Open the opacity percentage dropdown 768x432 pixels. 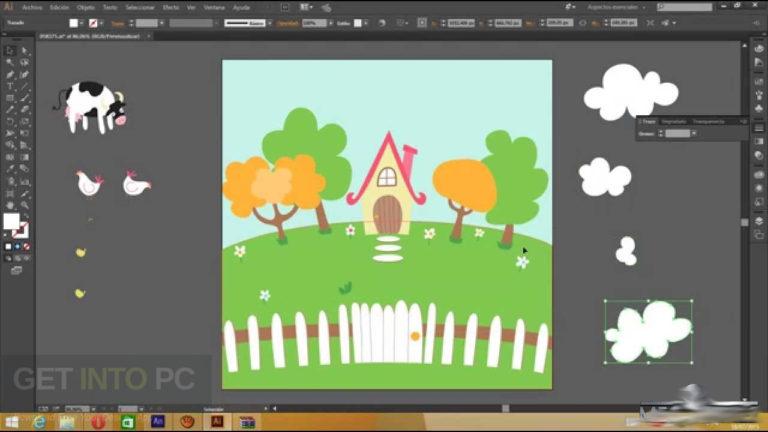331,23
